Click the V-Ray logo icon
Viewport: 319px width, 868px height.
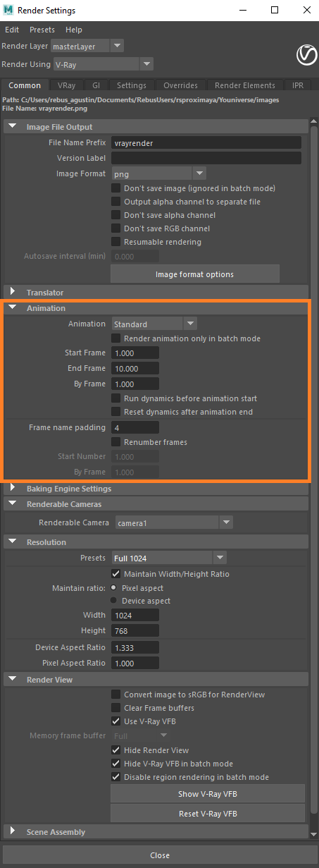point(305,54)
